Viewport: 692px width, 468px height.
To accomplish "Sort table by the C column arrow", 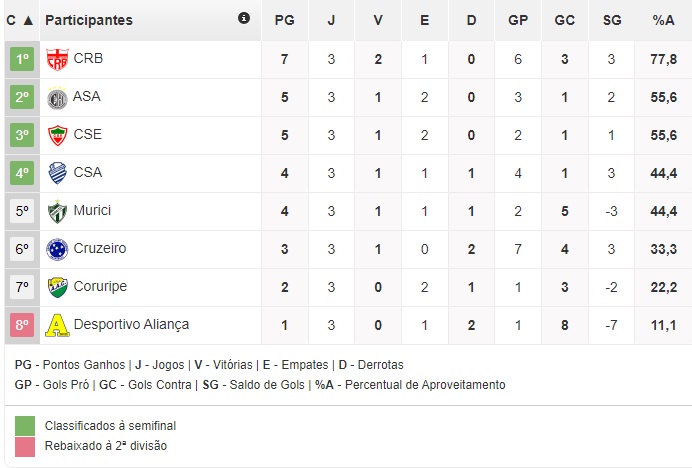I will coord(27,20).
